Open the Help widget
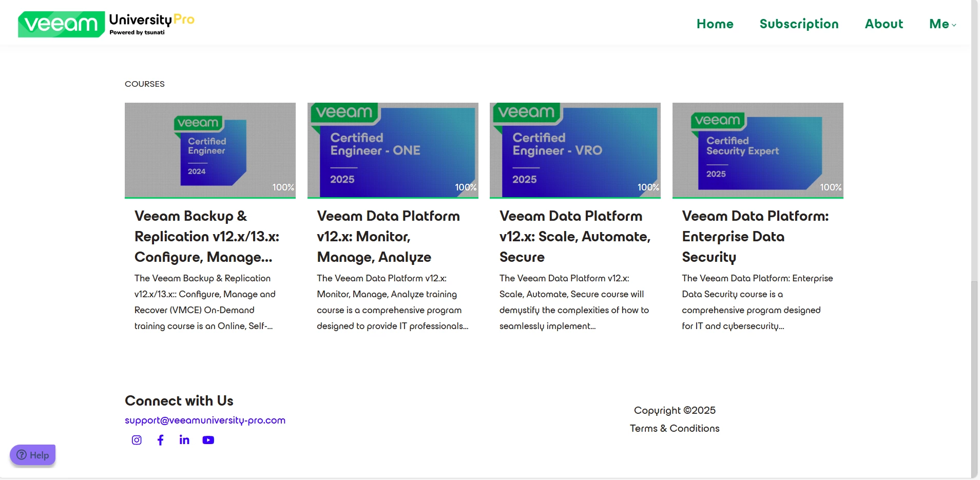Image resolution: width=980 pixels, height=480 pixels. (x=33, y=455)
